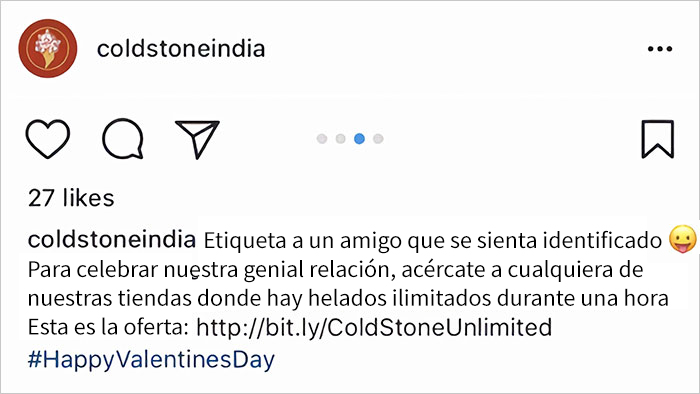The image size is (700, 394).
Task: Open the coldstoneindia profile avatar
Action: click(48, 48)
